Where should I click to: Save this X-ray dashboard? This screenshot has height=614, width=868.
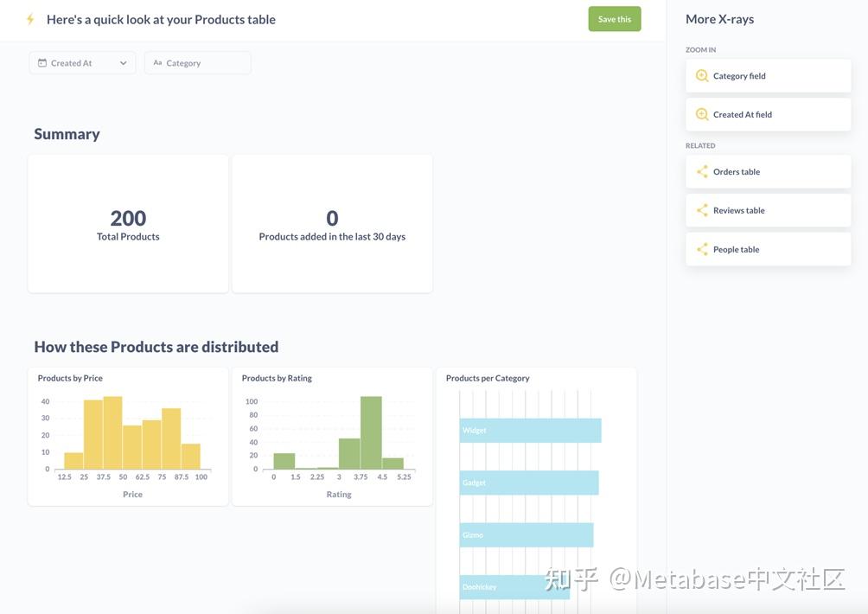(615, 19)
